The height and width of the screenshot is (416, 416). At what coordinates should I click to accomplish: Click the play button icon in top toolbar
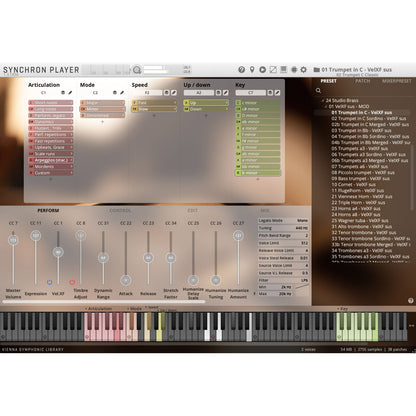pyautogui.click(x=263, y=69)
